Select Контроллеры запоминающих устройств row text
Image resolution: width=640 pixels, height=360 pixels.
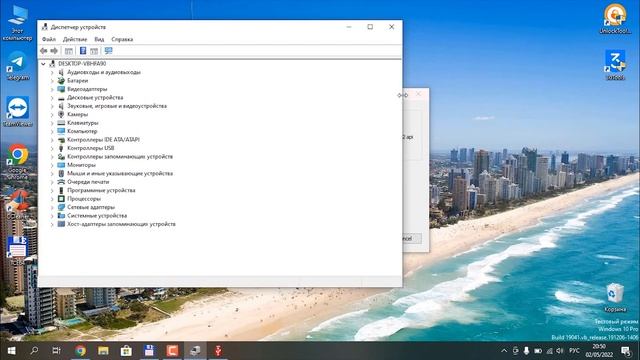tap(120, 156)
